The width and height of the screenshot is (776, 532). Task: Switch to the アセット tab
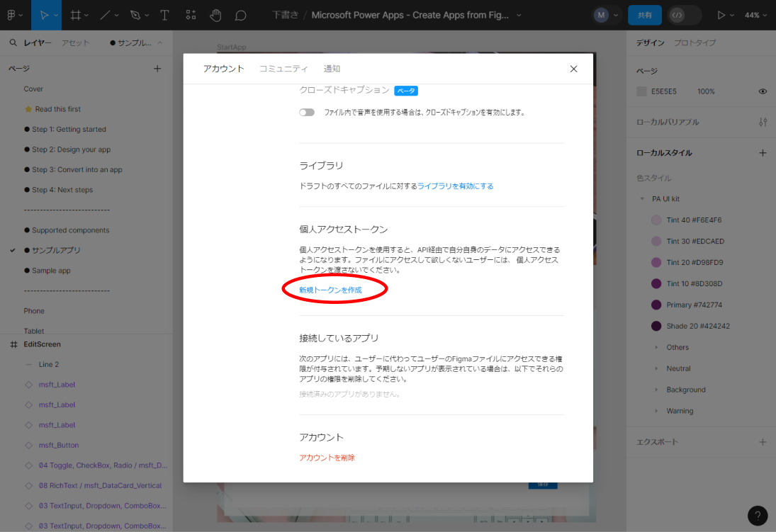(x=75, y=43)
